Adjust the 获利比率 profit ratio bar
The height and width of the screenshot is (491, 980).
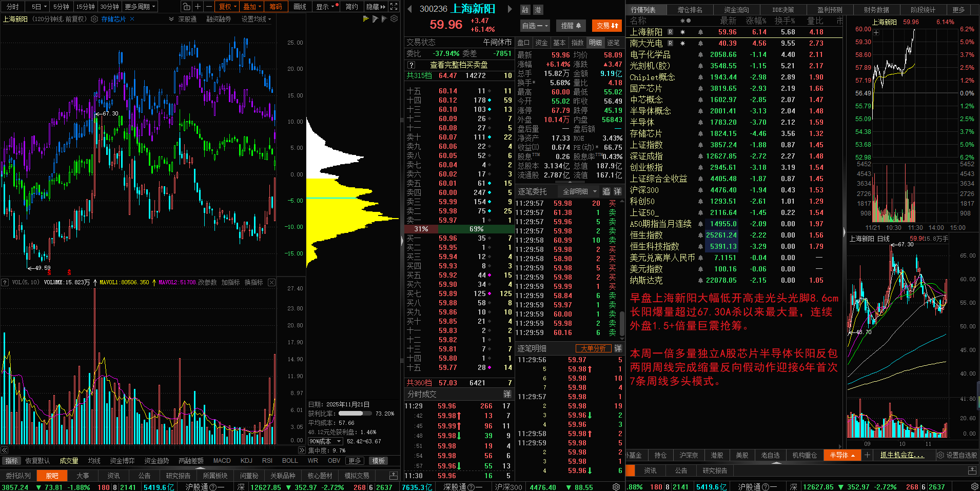point(355,414)
